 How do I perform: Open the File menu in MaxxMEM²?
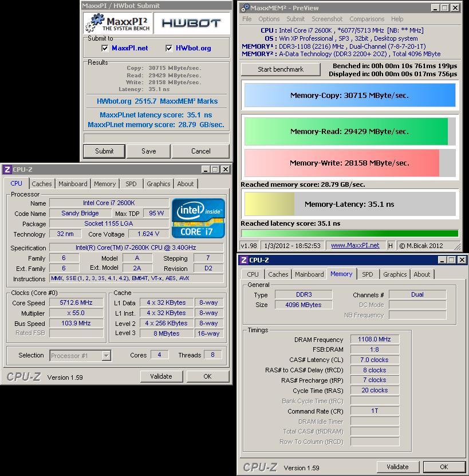click(247, 19)
